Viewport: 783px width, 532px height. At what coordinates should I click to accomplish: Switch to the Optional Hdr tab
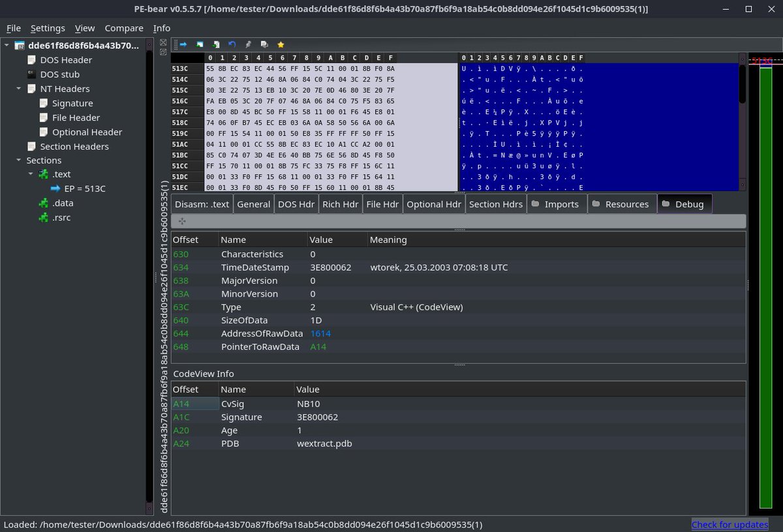(434, 204)
